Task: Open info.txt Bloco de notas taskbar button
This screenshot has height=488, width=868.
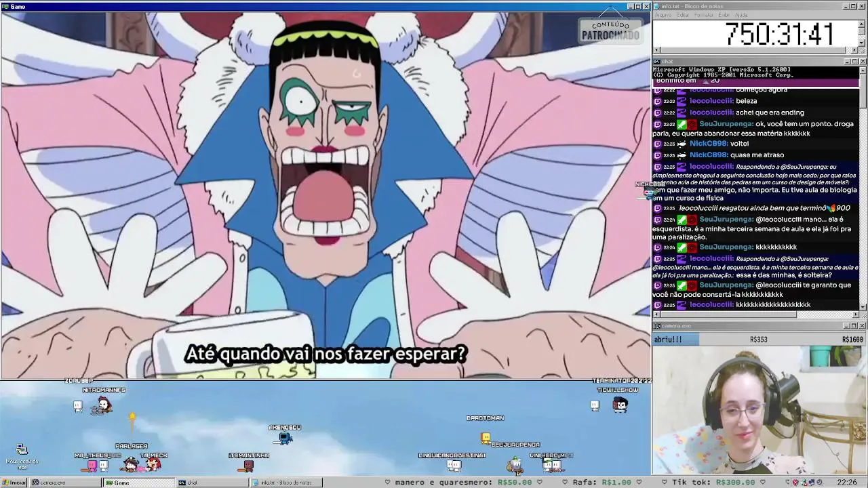Action: [x=285, y=483]
